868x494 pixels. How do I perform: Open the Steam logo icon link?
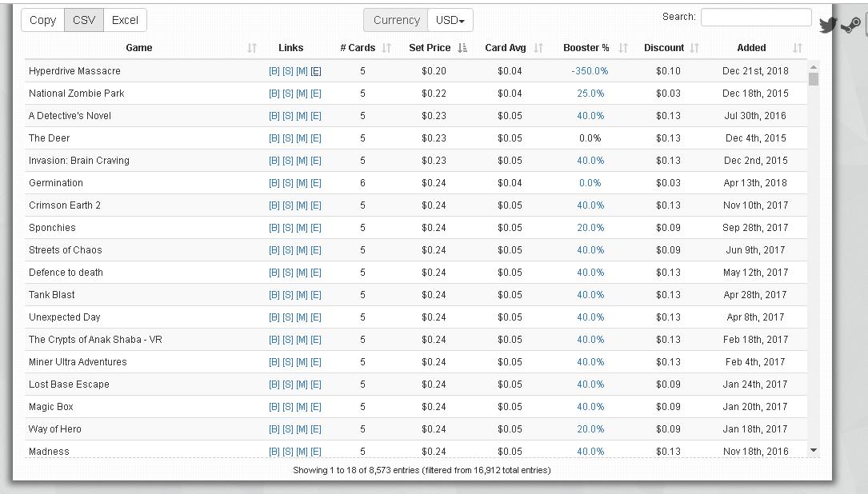click(850, 26)
